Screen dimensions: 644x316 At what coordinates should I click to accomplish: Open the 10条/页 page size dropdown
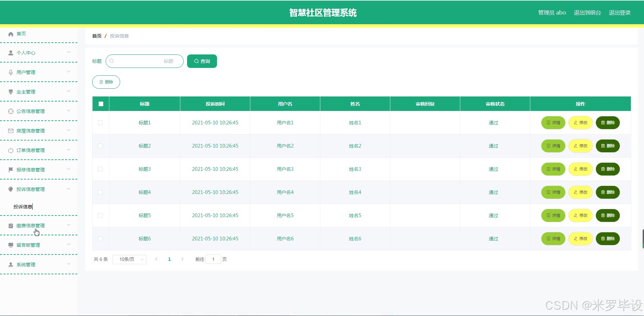click(x=130, y=259)
